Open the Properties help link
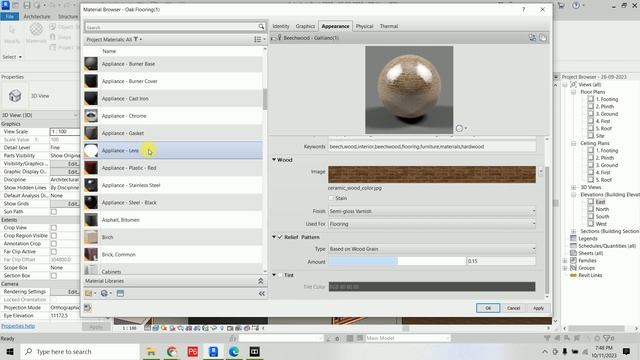Viewport: 640px width, 360px height. 18,326
